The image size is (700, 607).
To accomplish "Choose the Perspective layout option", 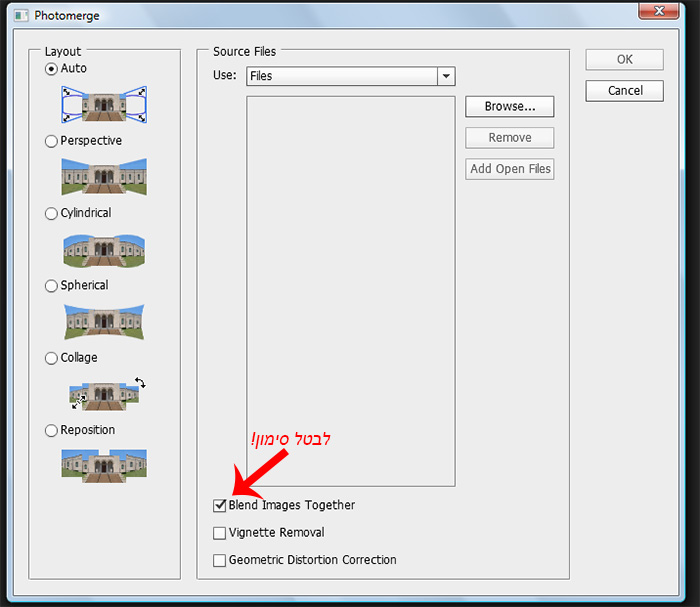I will coord(52,141).
